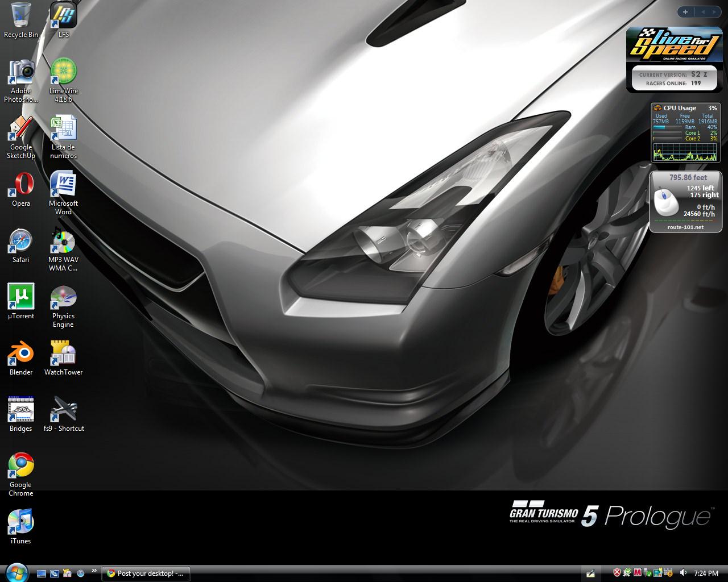Select the Google SketchUp desktop icon
Viewport: 728px width, 582px height.
[x=21, y=137]
